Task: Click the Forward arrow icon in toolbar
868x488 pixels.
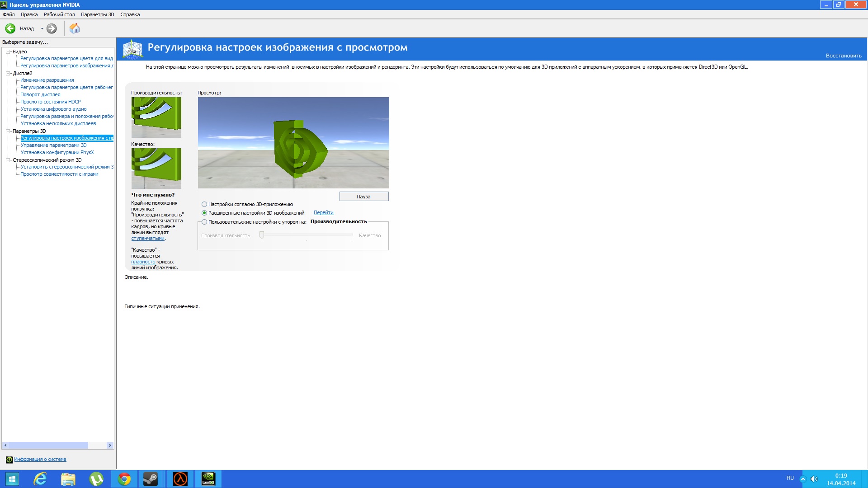Action: coord(52,28)
